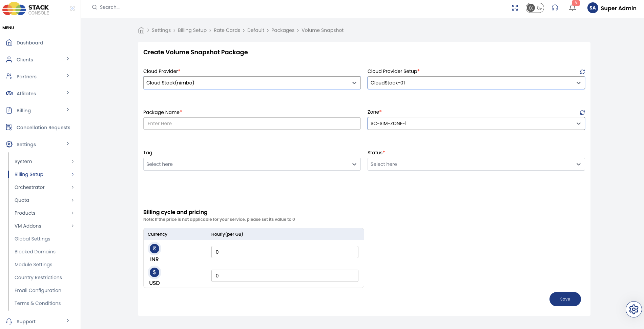
Task: Expand System submenu chevron
Action: pos(72,161)
